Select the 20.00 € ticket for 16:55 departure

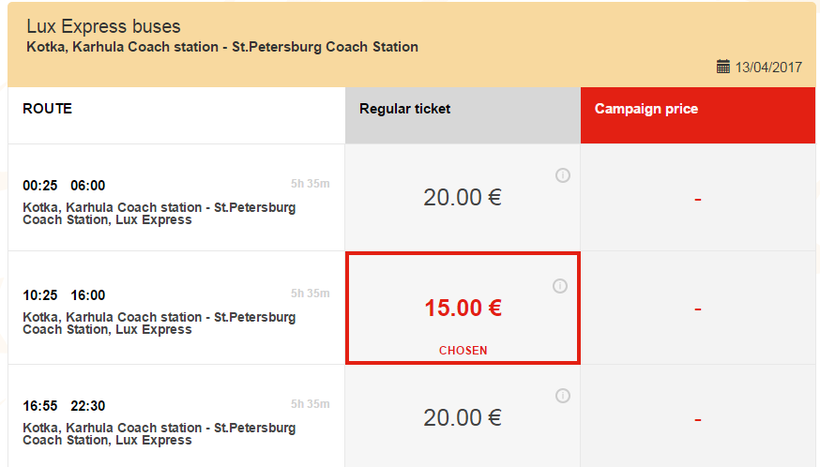(462, 418)
